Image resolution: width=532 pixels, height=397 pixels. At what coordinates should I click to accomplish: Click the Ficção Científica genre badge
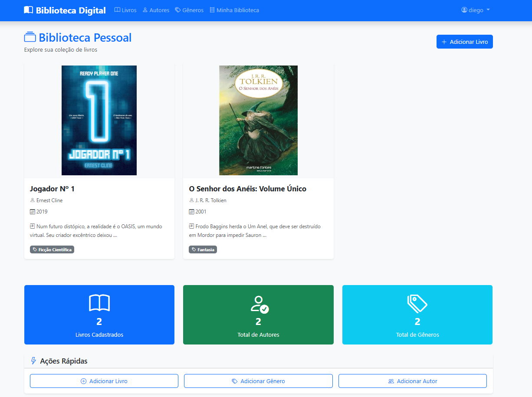(x=52, y=249)
